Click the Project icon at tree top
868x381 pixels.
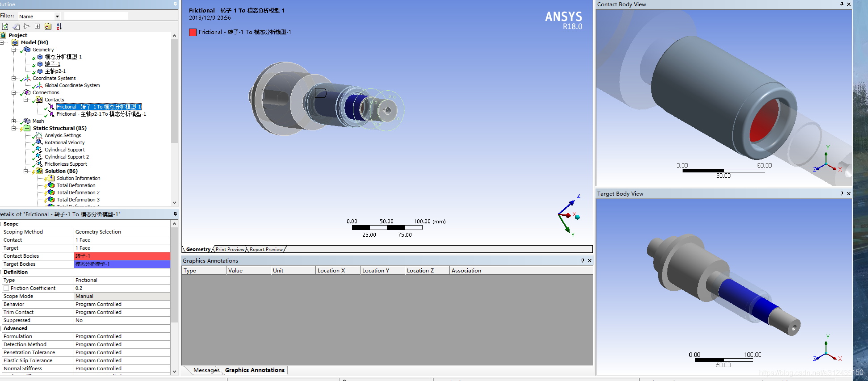coord(3,35)
